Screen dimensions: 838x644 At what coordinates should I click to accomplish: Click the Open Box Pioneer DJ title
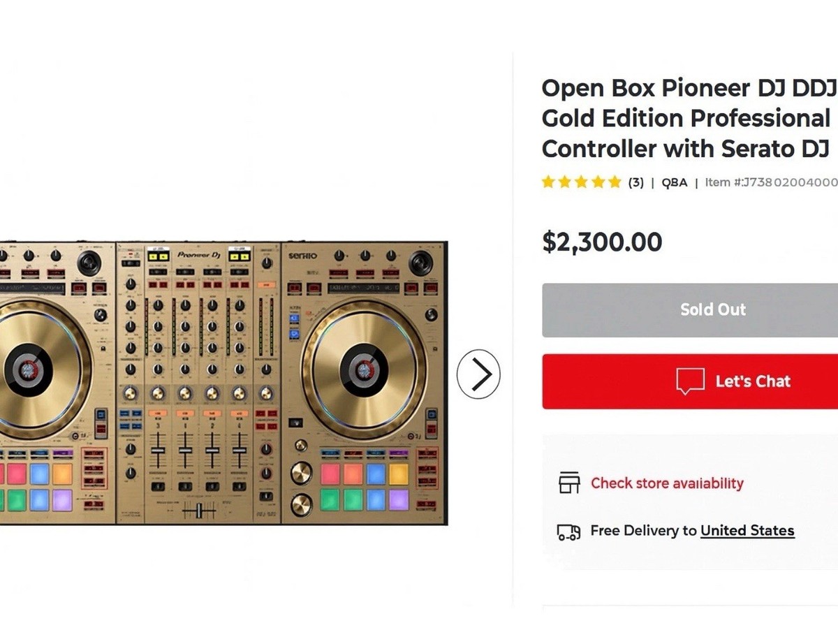coord(689,118)
